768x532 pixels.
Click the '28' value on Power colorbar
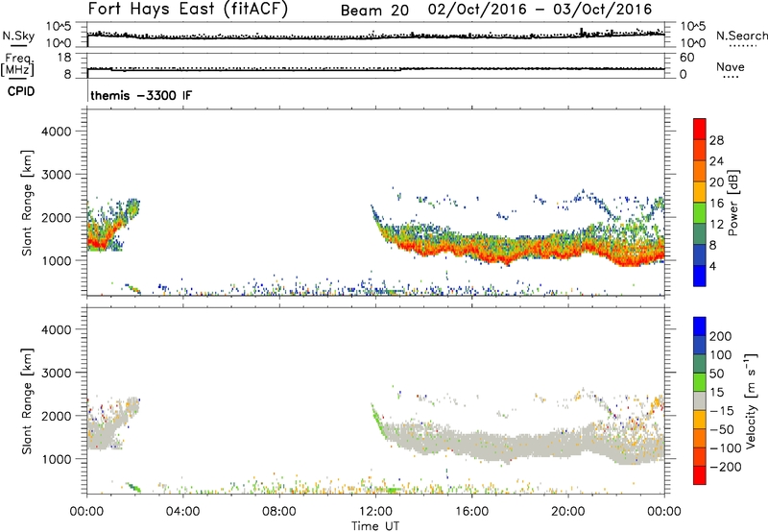pyautogui.click(x=716, y=140)
